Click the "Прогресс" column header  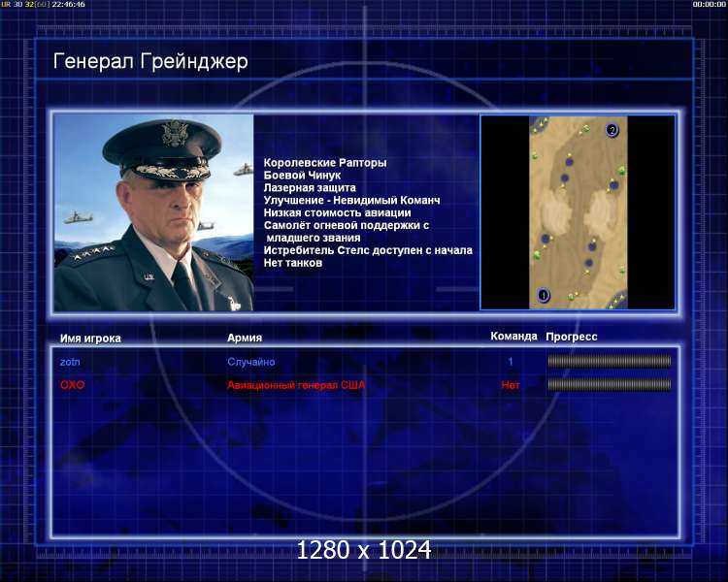coord(572,337)
